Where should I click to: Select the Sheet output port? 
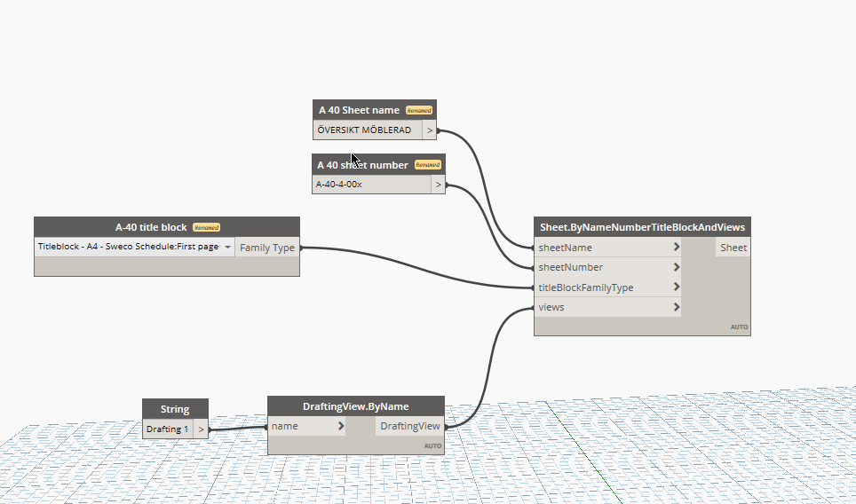pyautogui.click(x=733, y=248)
